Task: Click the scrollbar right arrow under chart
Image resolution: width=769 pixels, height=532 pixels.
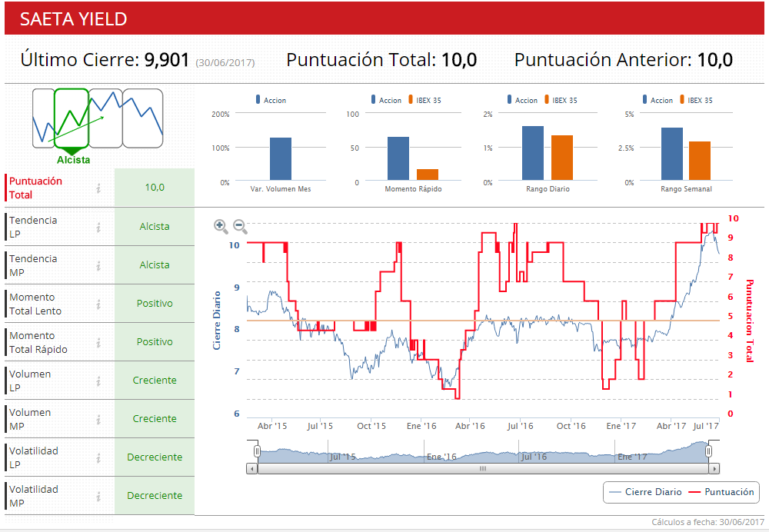Action: pyautogui.click(x=714, y=468)
